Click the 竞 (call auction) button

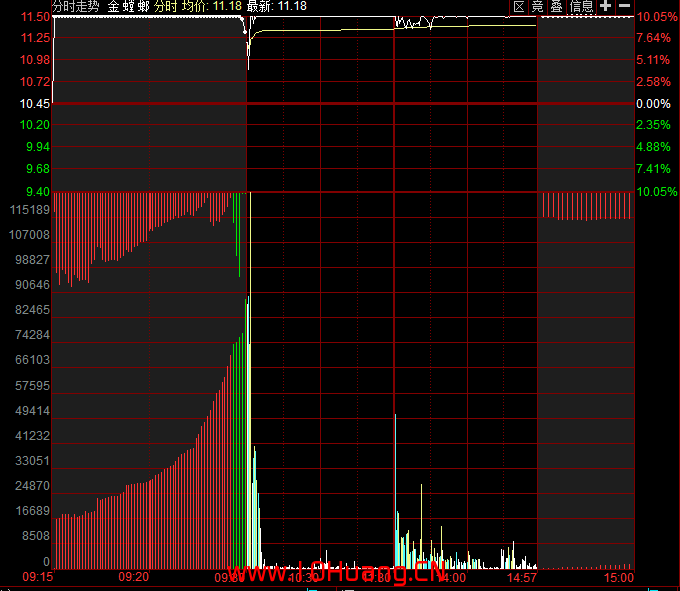(x=538, y=7)
